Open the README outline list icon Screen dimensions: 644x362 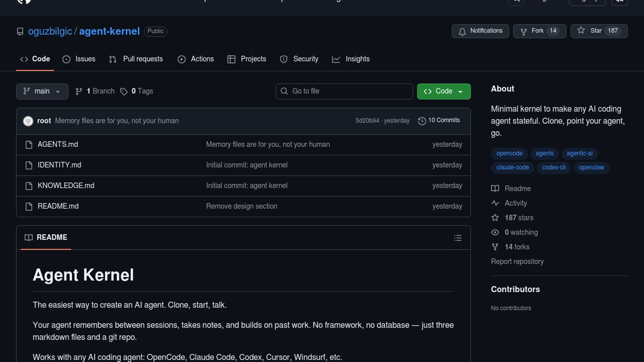click(458, 238)
